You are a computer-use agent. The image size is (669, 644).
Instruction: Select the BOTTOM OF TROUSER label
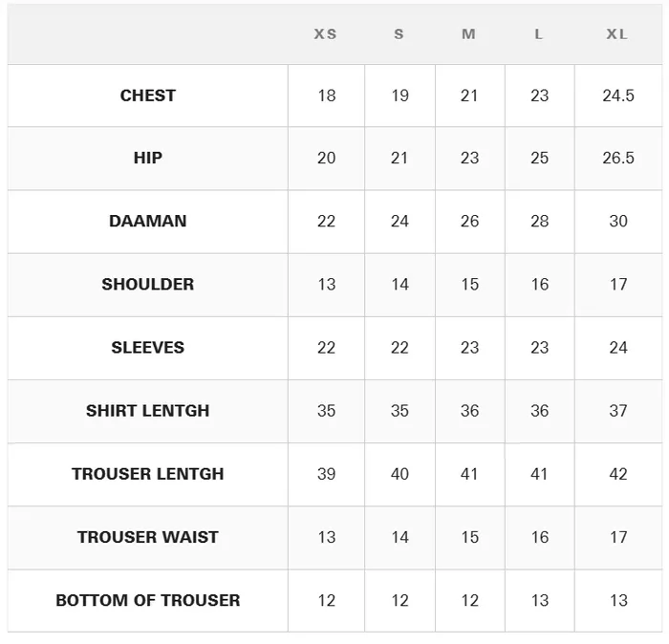tap(148, 600)
